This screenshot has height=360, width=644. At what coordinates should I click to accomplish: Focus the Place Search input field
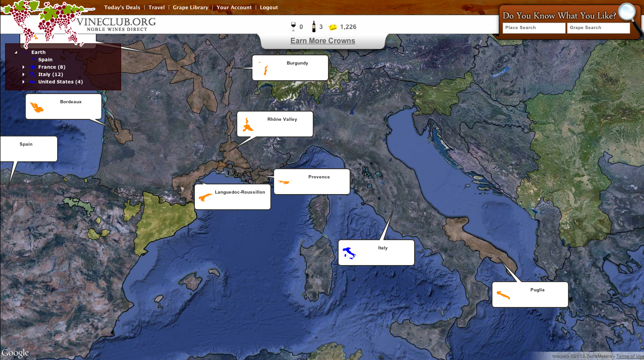click(x=534, y=28)
